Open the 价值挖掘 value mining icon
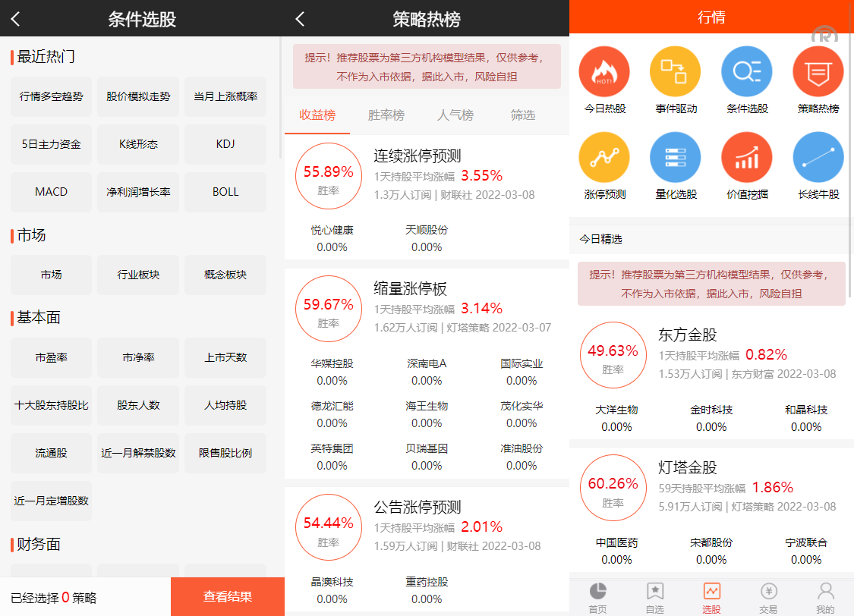854x616 pixels. pos(746,156)
